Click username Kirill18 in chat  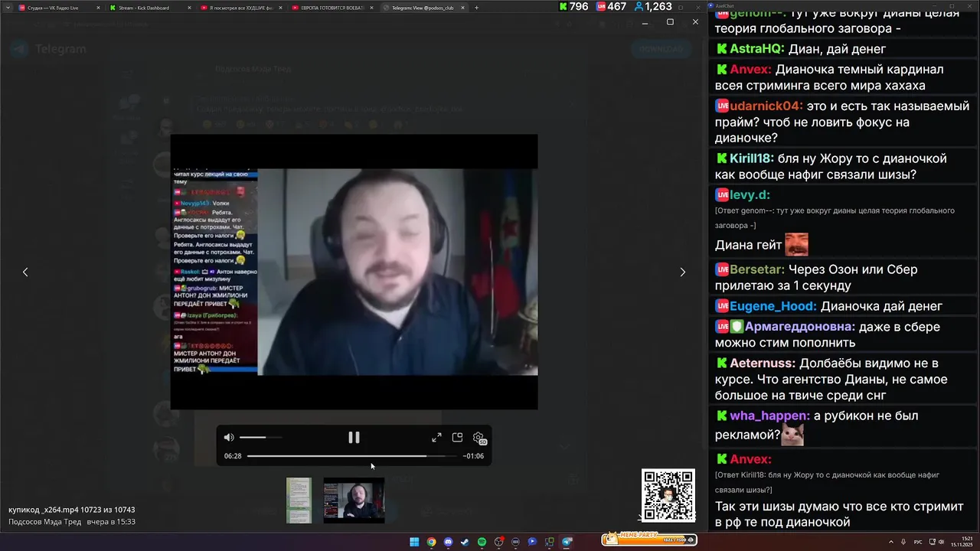point(751,158)
